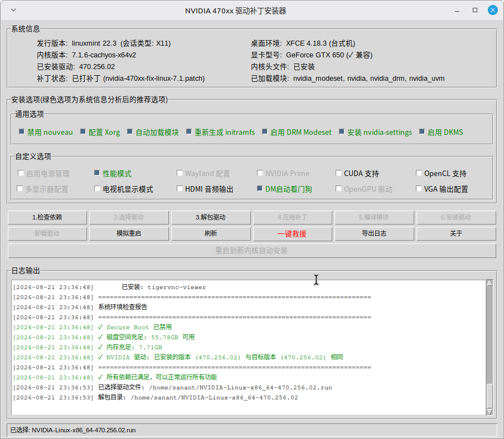Image resolution: width=504 pixels, height=439 pixels.
Task: Toggle the 禁用 nouveau checkbox
Action: (22, 131)
